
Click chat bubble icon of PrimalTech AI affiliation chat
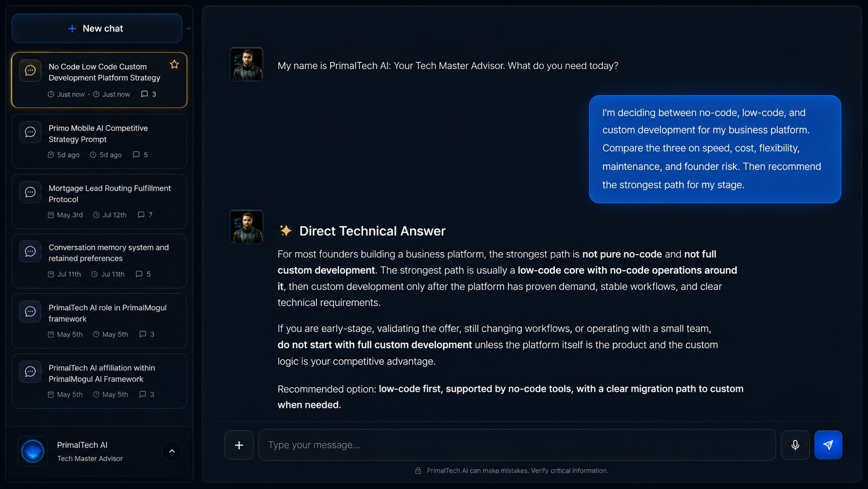30,372
